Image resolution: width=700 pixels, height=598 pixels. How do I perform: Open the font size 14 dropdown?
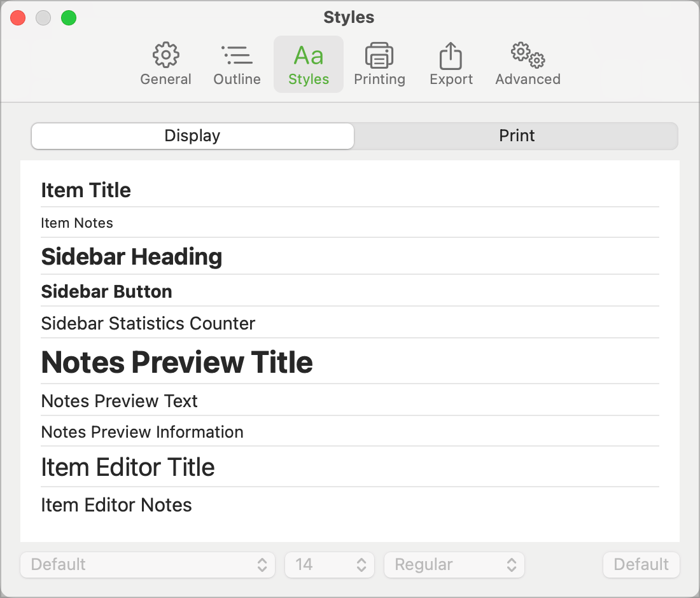coord(330,564)
